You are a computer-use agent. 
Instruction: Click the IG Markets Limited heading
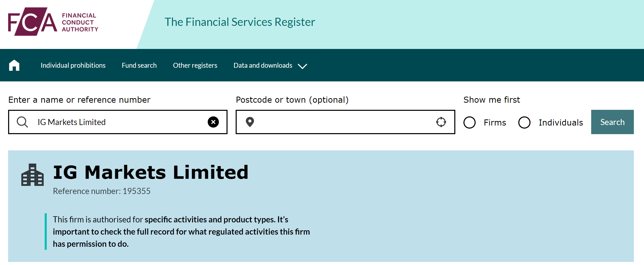(x=151, y=172)
